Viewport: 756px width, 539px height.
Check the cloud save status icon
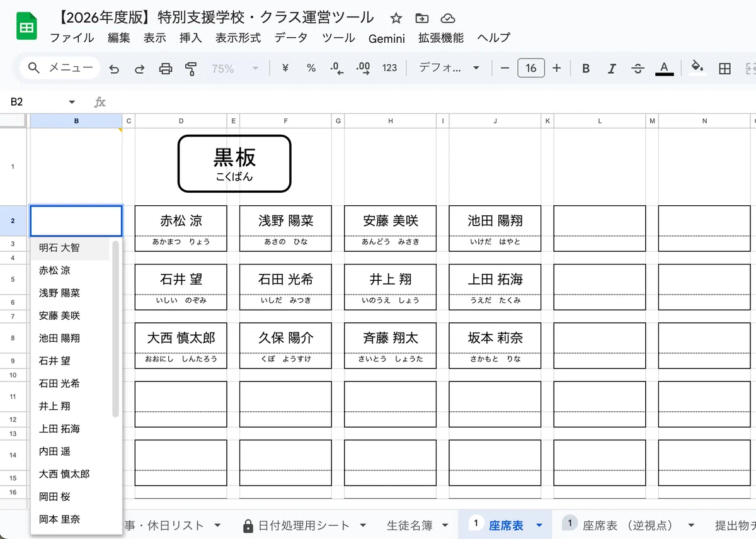(x=447, y=18)
